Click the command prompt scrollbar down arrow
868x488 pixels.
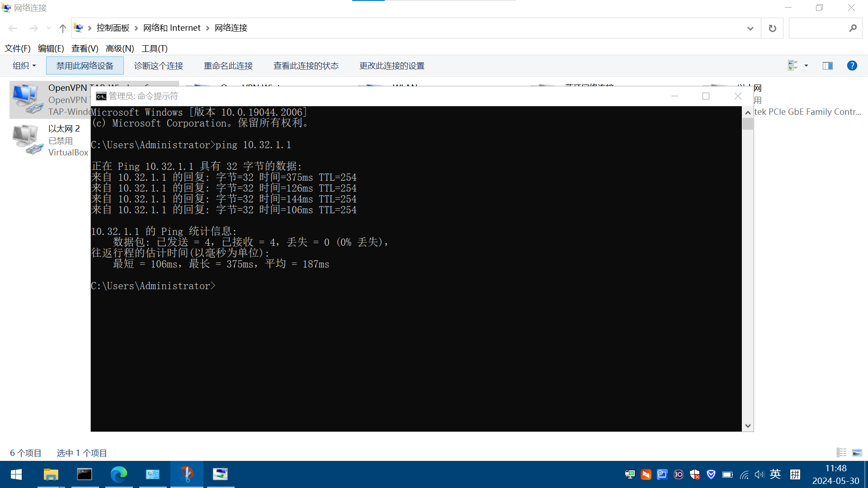pos(747,426)
